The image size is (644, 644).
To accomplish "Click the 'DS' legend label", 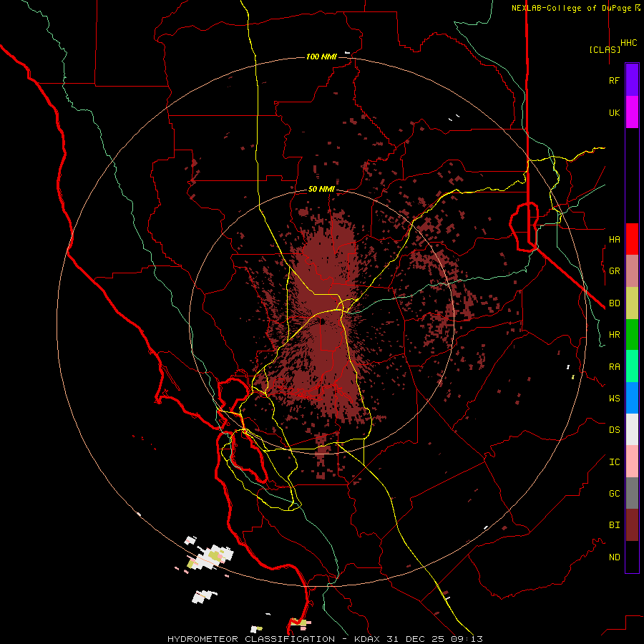I will [x=614, y=430].
